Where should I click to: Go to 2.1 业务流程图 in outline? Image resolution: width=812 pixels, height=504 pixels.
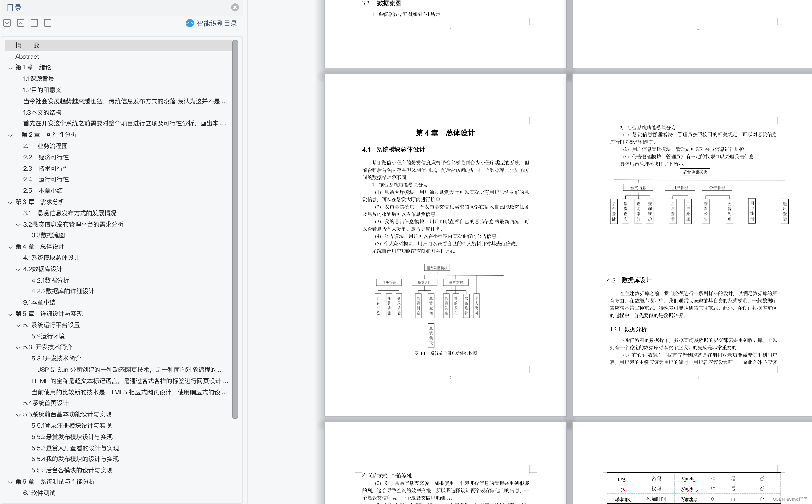[45, 146]
